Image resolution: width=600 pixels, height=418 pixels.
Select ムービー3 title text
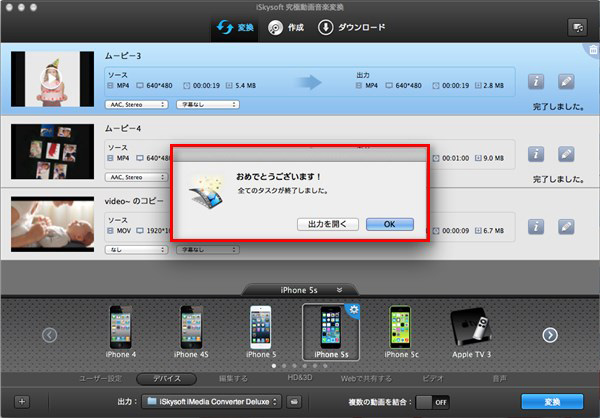pyautogui.click(x=123, y=56)
